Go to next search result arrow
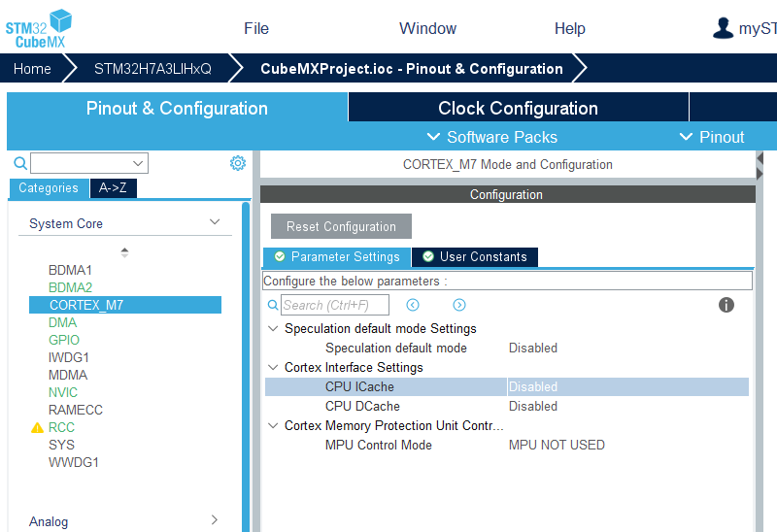This screenshot has height=532, width=777. [x=459, y=305]
